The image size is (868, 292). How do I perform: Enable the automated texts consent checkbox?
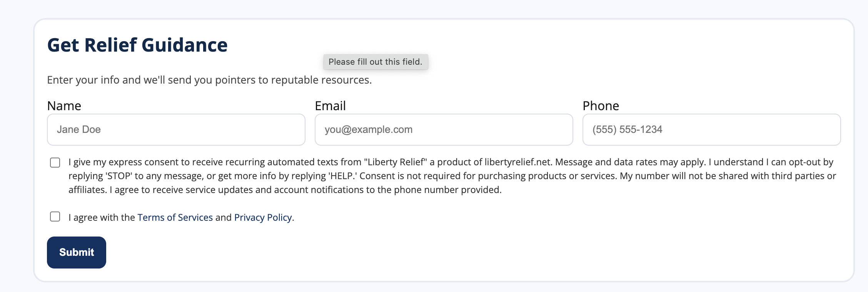pos(55,163)
